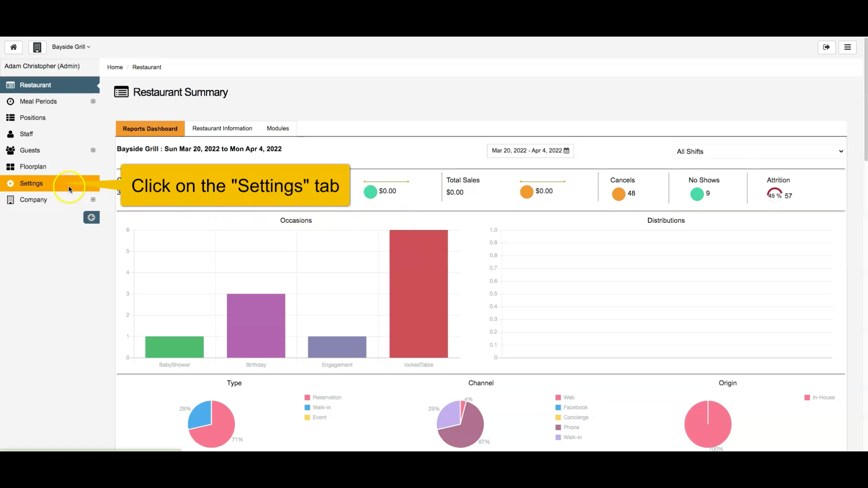Click Settings in the sidebar
The image size is (868, 488).
31,183
